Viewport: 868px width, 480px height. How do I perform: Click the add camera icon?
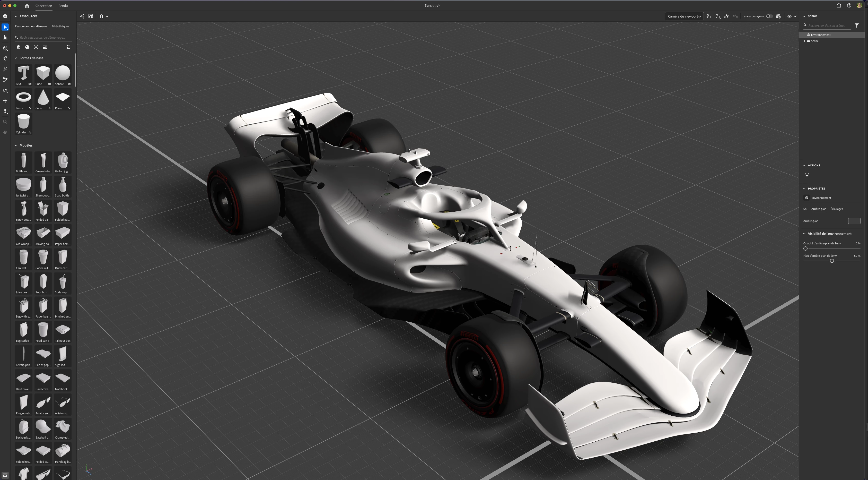tap(709, 16)
